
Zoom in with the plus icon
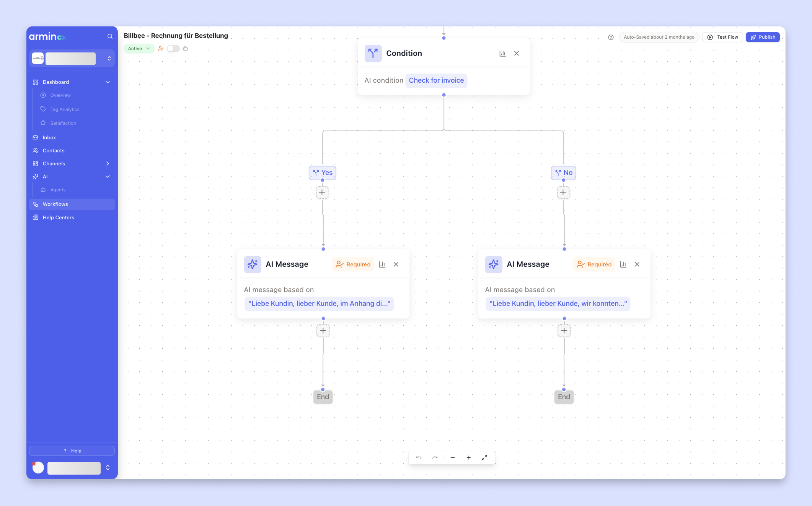(469, 457)
